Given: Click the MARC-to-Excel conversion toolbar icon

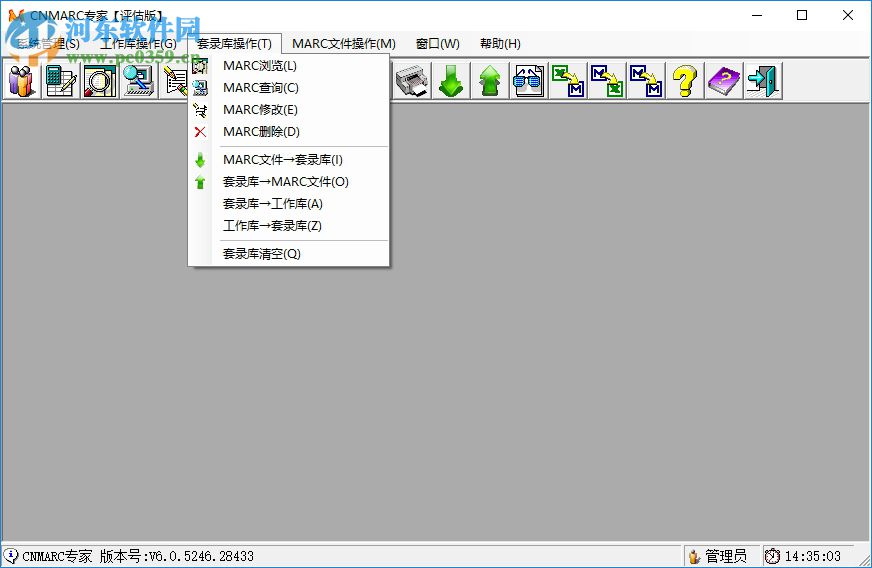Looking at the screenshot, I should coord(607,81).
